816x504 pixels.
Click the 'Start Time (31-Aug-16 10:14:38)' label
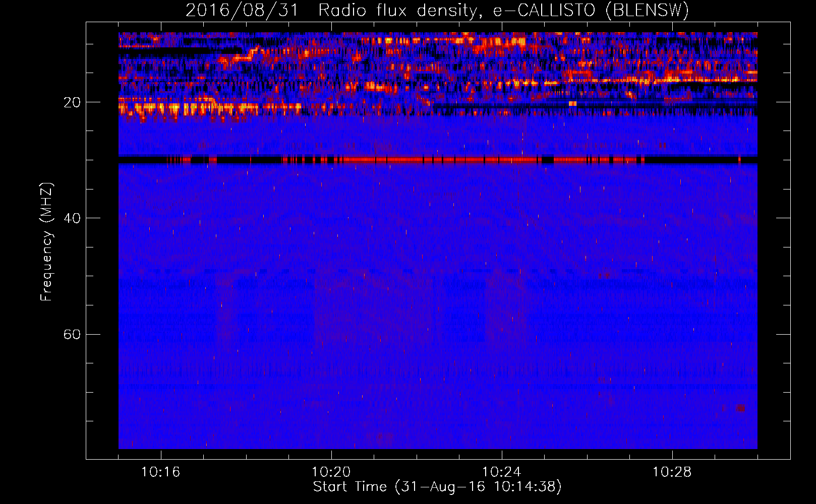(437, 487)
